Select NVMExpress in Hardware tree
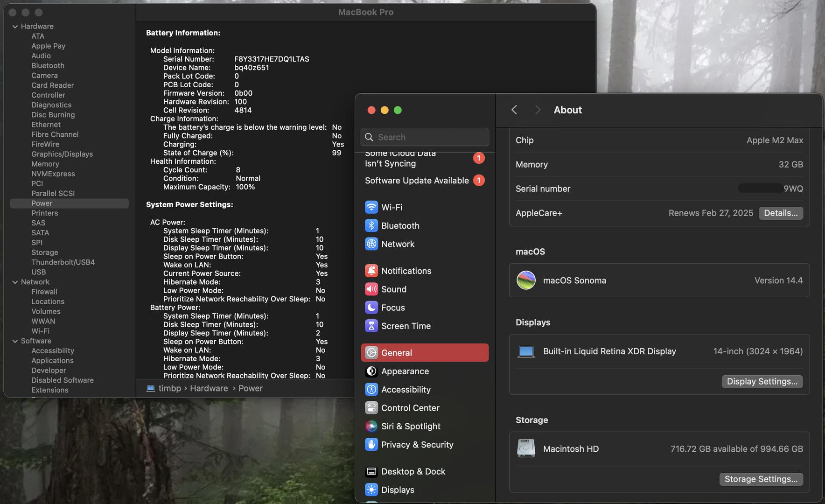Image resolution: width=825 pixels, height=504 pixels. (53, 174)
